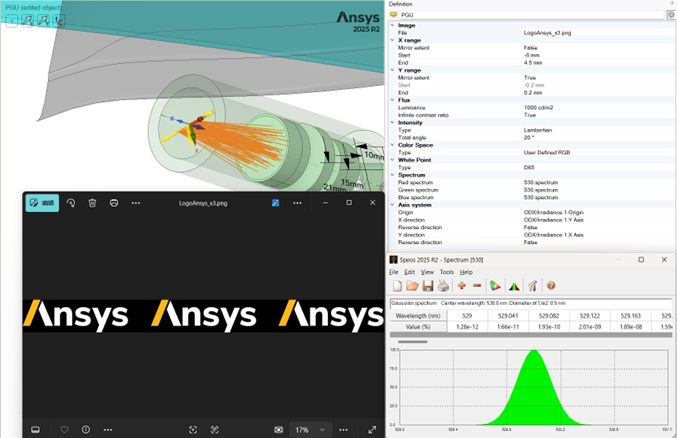Collapse the White Point section
Screen dimensions: 677x438
coord(392,160)
